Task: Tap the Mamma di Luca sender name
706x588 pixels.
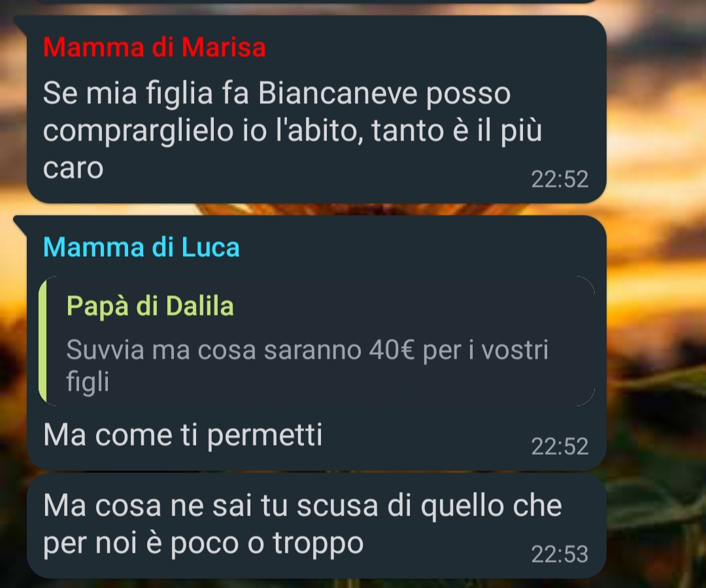Action: 141,247
